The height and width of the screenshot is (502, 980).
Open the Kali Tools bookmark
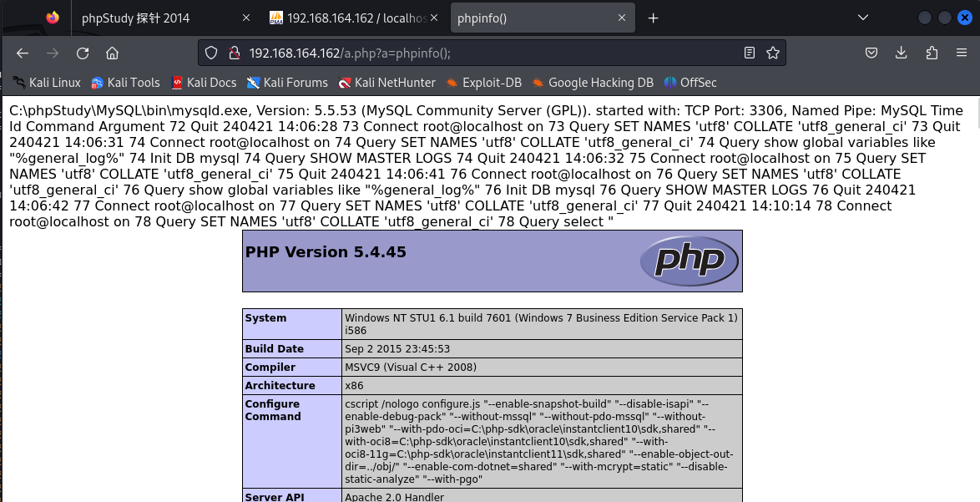coord(125,83)
